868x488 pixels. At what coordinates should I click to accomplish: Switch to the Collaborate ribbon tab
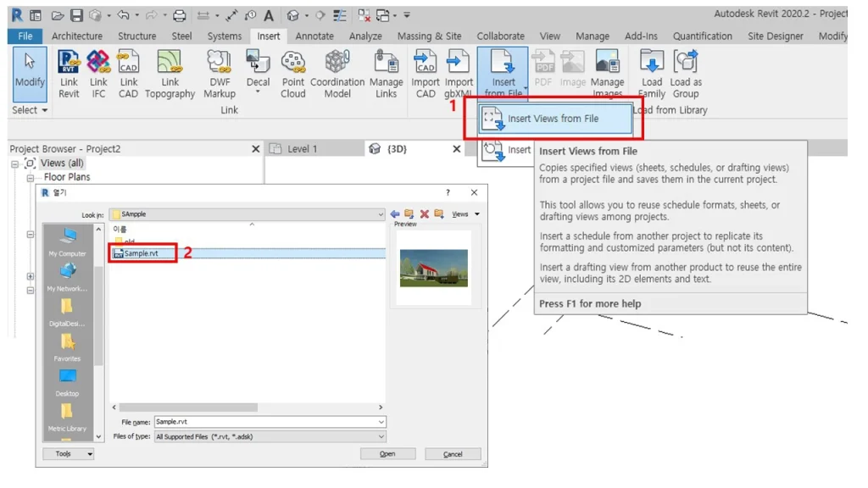pyautogui.click(x=500, y=36)
